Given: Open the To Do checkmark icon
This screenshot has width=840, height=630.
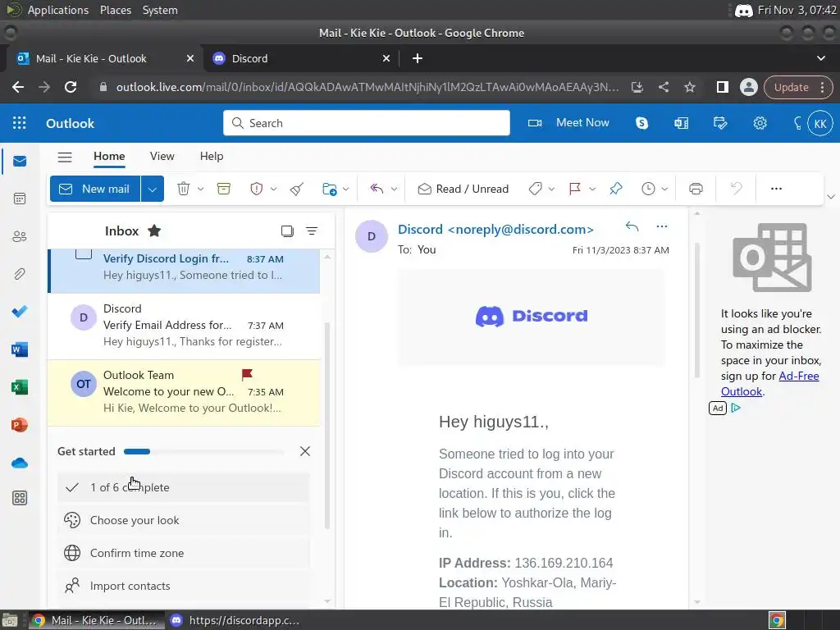Looking at the screenshot, I should pyautogui.click(x=20, y=312).
